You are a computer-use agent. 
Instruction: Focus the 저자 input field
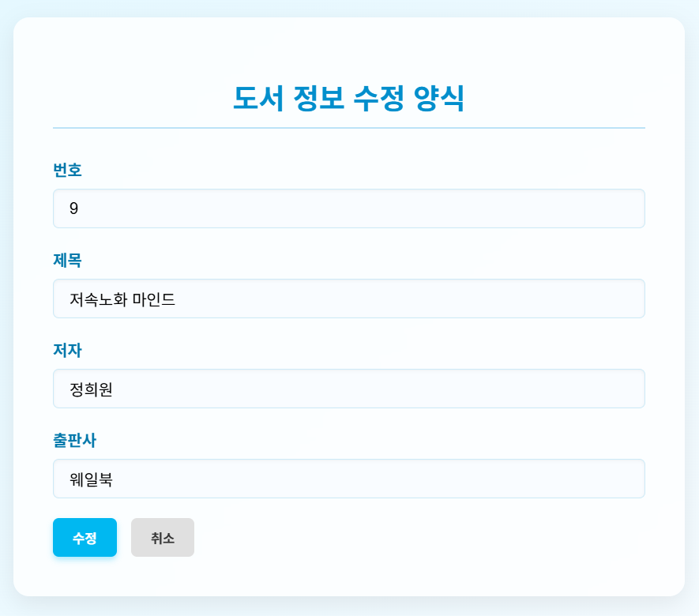coord(349,389)
